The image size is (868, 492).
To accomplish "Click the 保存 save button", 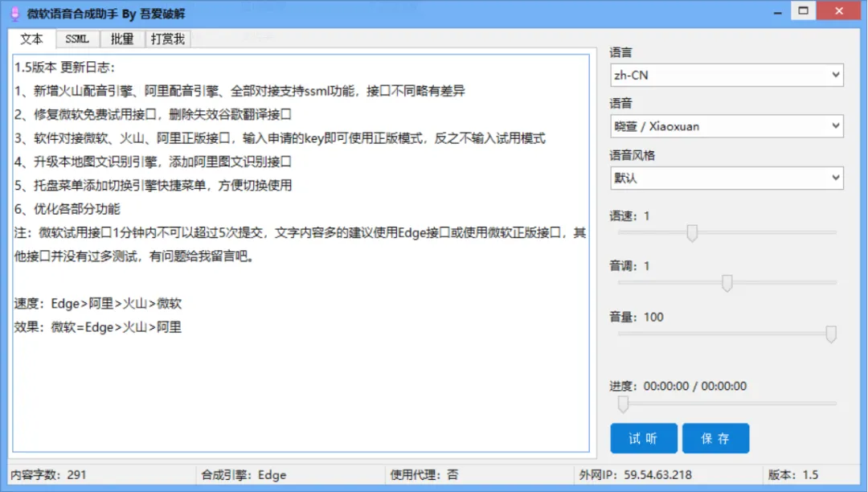I will [x=716, y=438].
